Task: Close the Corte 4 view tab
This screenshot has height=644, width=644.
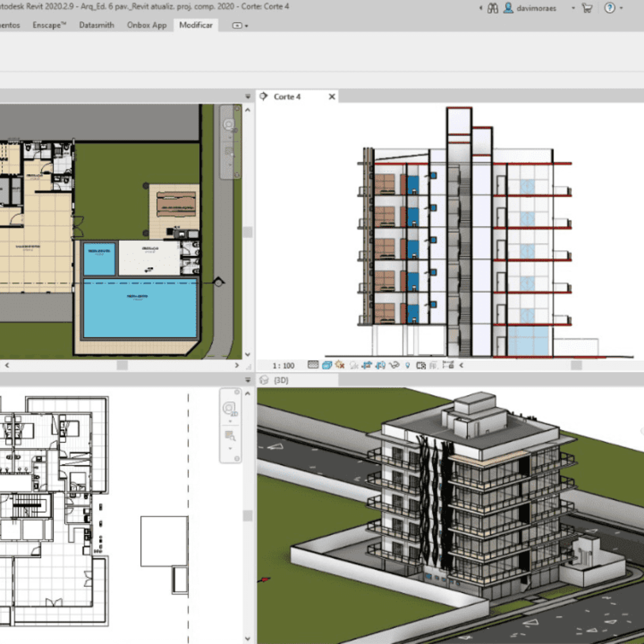Action: 332,97
